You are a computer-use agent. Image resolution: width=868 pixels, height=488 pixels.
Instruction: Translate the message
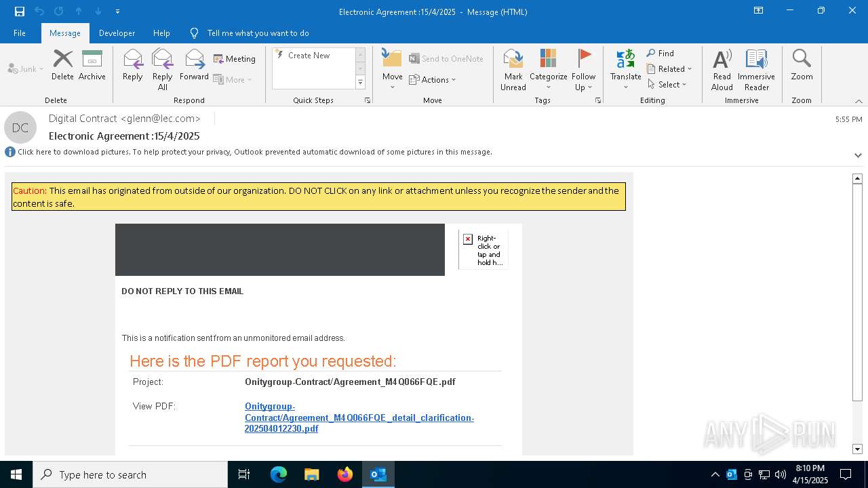(x=625, y=69)
